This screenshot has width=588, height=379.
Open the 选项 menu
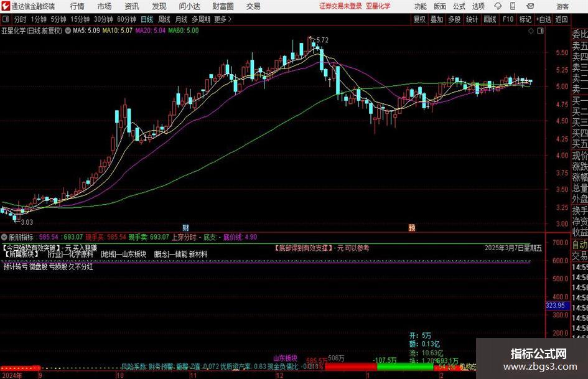478,6
